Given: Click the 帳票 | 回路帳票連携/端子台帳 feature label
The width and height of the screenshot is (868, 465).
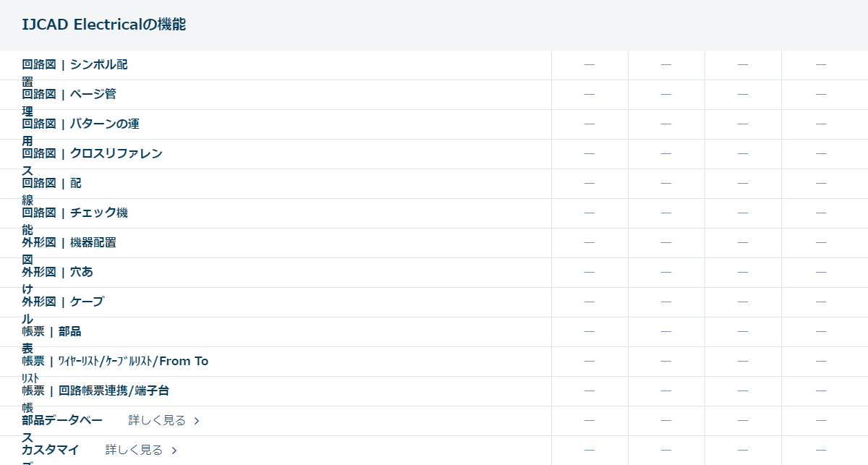Looking at the screenshot, I should (95, 391).
